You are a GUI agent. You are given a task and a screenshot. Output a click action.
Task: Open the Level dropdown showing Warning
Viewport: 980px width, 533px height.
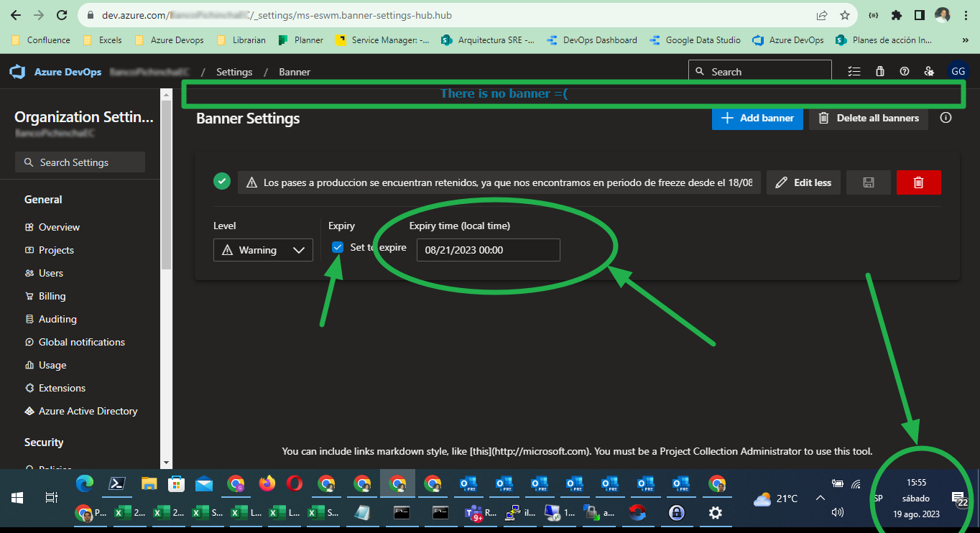pos(263,250)
